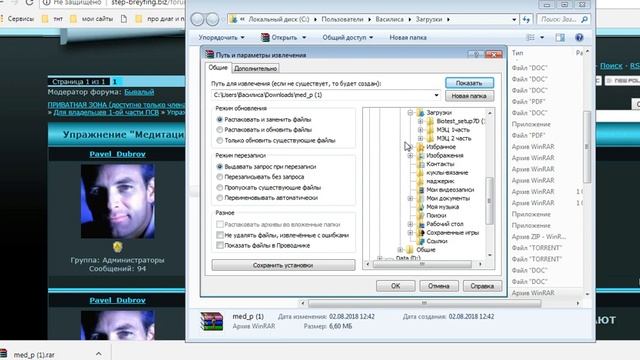Expand the МЭЦ 2 часть tree node
Screen dimensions: 640x360
[420, 138]
